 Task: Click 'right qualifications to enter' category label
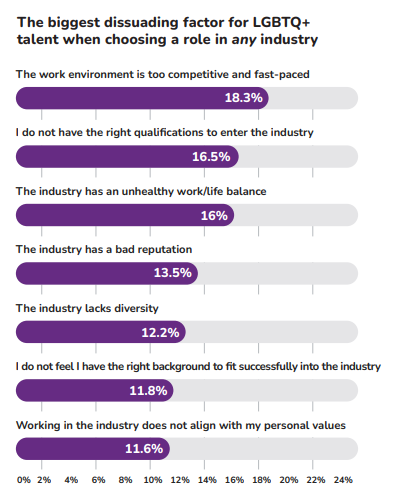(165, 132)
